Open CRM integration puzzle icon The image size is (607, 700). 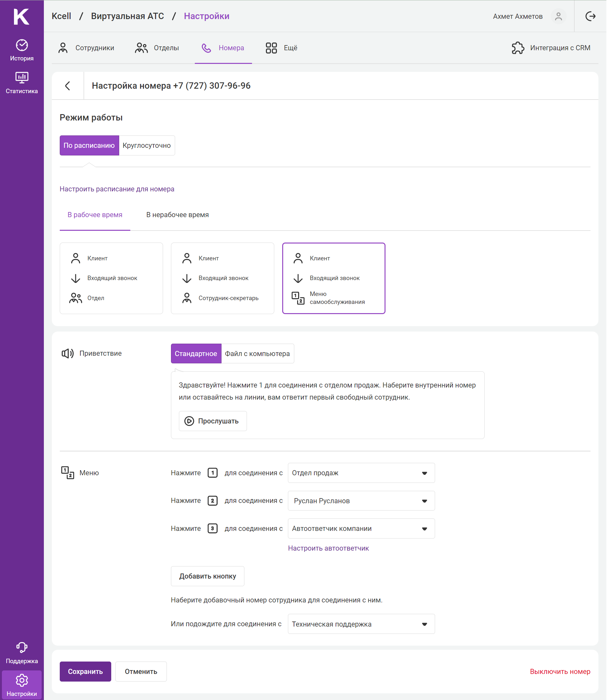(518, 48)
